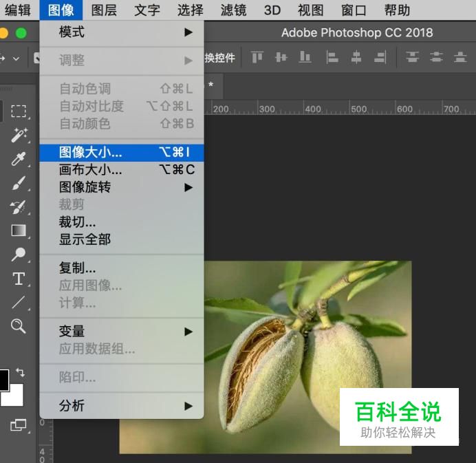
Task: Expand the 变量 submenu
Action: pyautogui.click(x=122, y=331)
